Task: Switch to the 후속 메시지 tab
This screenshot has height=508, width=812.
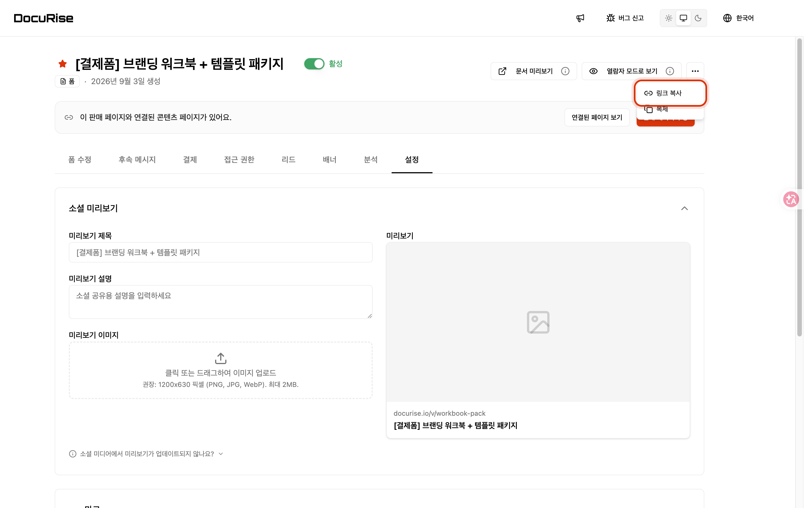Action: click(x=137, y=159)
